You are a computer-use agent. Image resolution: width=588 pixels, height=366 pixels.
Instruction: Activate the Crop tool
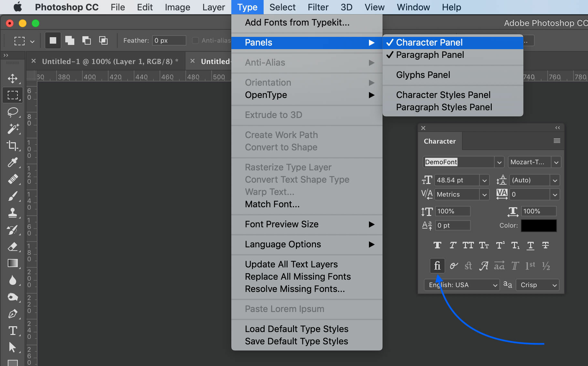tap(13, 145)
